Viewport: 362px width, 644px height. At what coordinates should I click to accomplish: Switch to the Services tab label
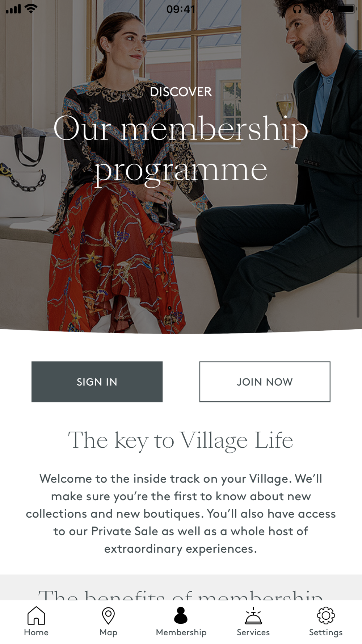coord(253,632)
